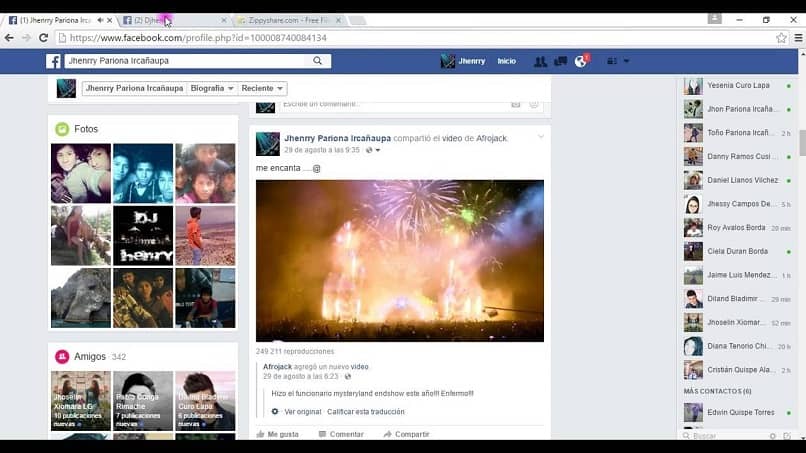This screenshot has width=806, height=453.
Task: Click the translation gear icon
Action: click(275, 412)
